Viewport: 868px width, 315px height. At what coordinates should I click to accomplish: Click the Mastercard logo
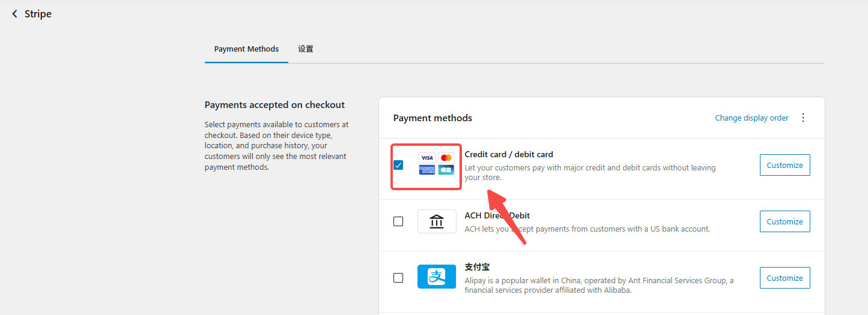point(446,158)
